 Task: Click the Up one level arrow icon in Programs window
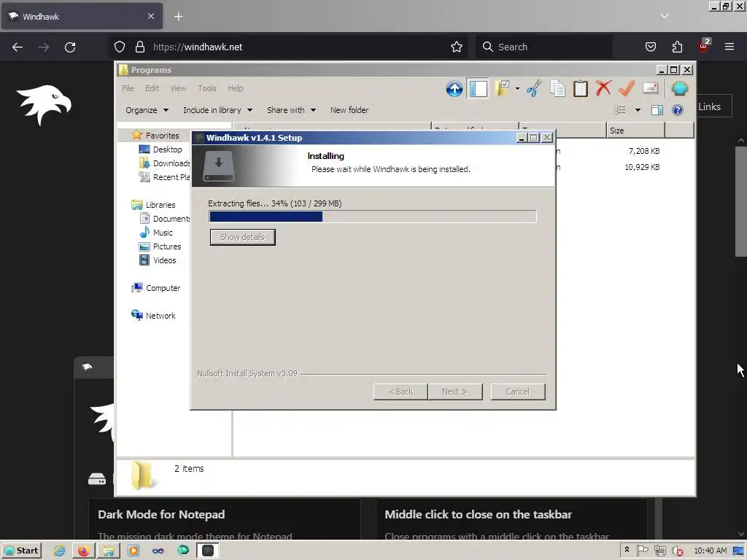[454, 88]
